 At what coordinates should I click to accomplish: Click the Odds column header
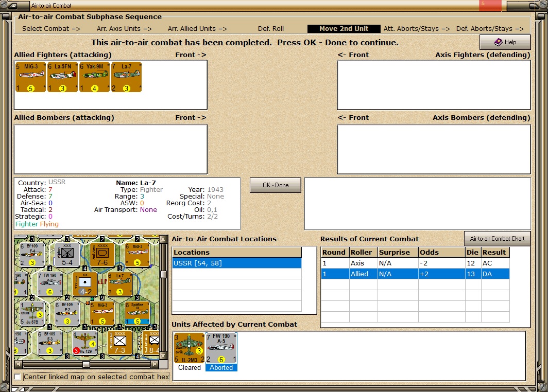442,253
